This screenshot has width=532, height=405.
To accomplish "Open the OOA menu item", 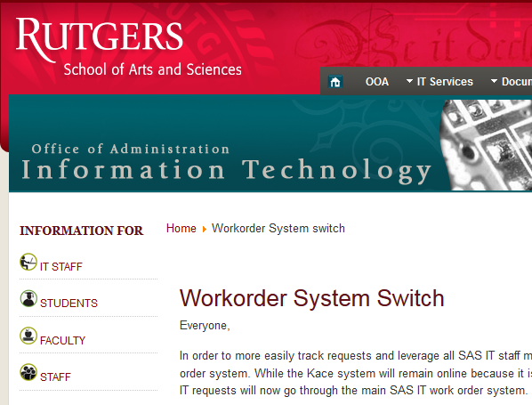I will pyautogui.click(x=377, y=82).
